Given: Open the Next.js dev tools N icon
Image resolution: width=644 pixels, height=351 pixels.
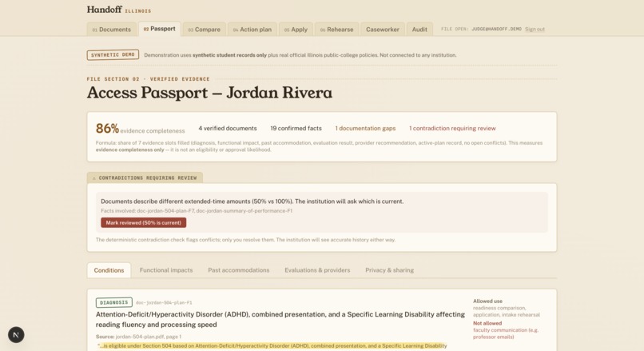Looking at the screenshot, I should click(x=16, y=334).
